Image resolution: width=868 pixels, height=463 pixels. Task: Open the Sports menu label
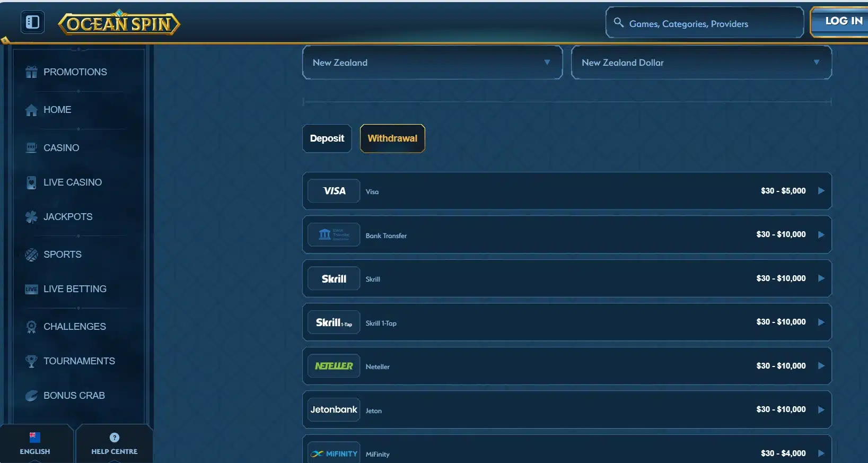(x=63, y=255)
